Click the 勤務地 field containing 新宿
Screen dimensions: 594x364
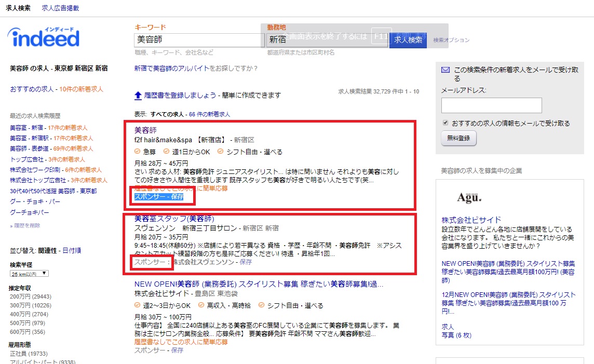click(327, 40)
